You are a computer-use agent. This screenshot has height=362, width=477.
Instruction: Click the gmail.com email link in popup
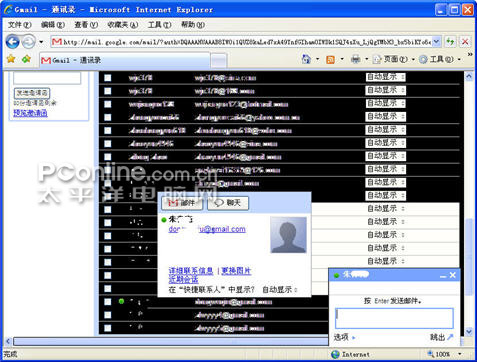207,229
